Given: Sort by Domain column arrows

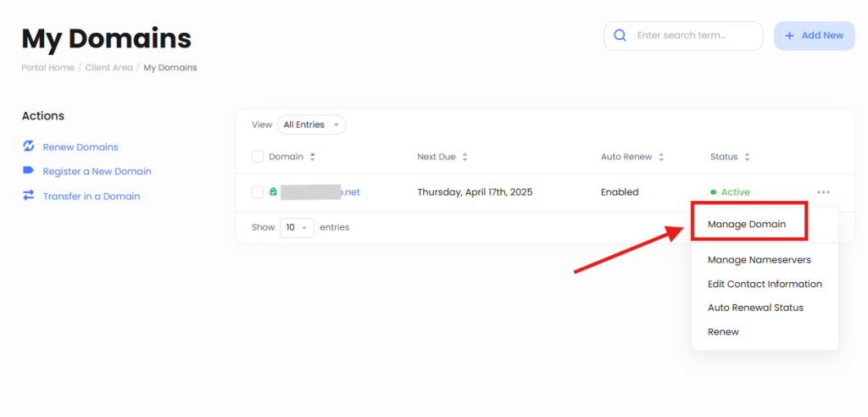Looking at the screenshot, I should point(313,157).
